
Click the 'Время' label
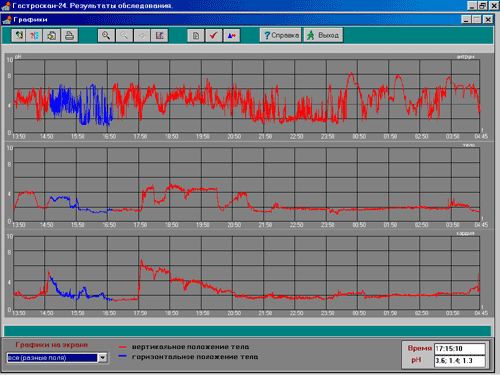(420, 348)
